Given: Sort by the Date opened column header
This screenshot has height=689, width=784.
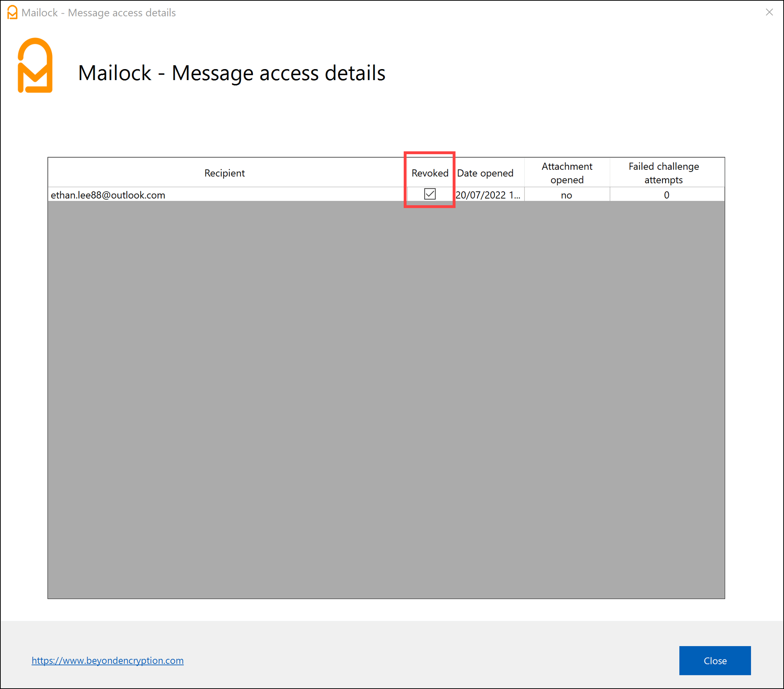Looking at the screenshot, I should pyautogui.click(x=485, y=173).
